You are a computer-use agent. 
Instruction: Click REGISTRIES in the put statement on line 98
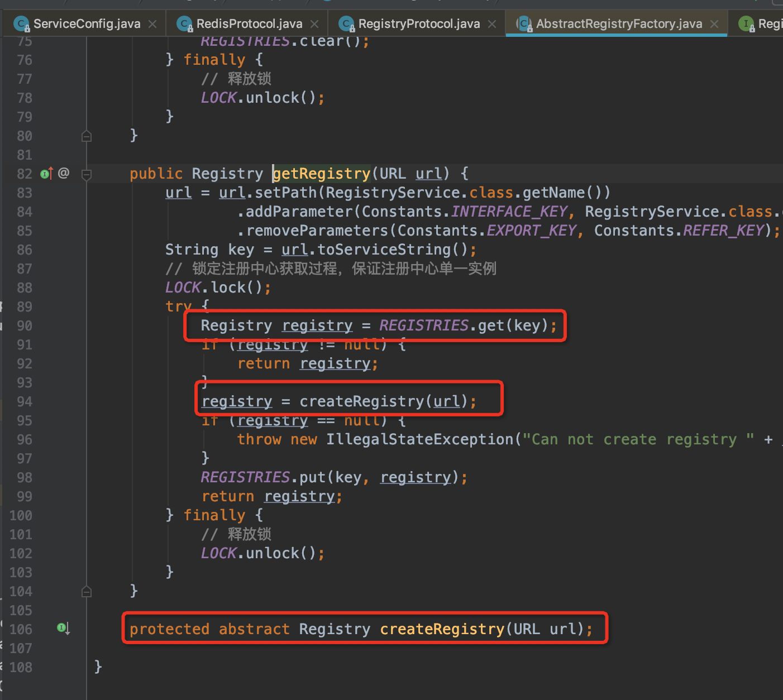point(245,477)
